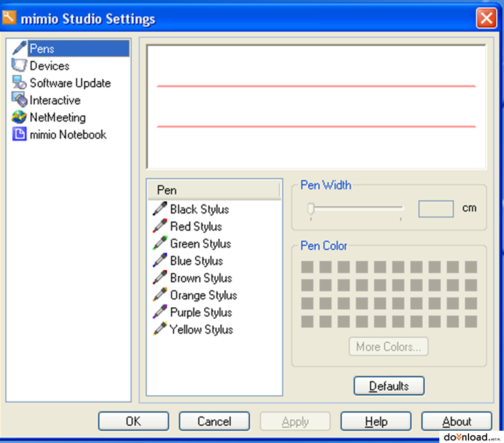This screenshot has width=504, height=443.
Task: Click the Pen Width cm input field
Action: coord(436,209)
